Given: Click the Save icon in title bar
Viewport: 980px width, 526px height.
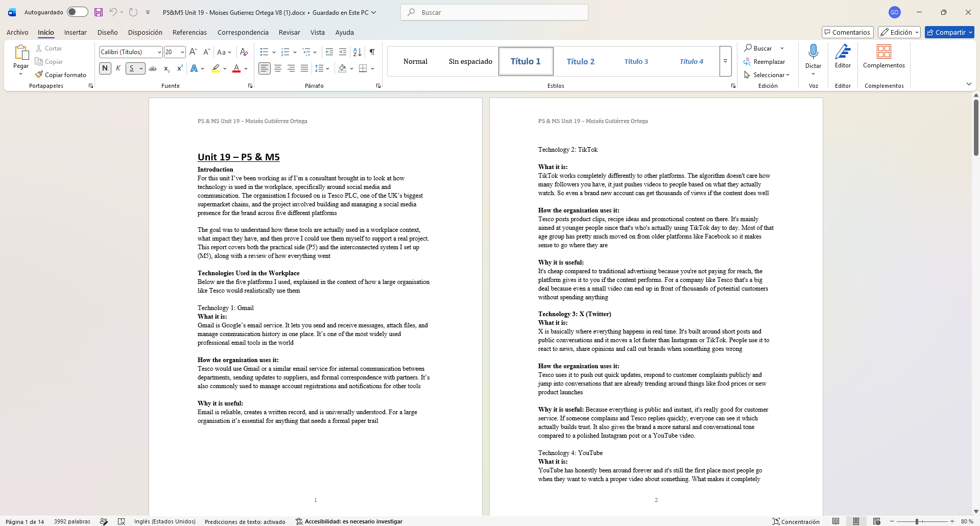Looking at the screenshot, I should tap(99, 12).
